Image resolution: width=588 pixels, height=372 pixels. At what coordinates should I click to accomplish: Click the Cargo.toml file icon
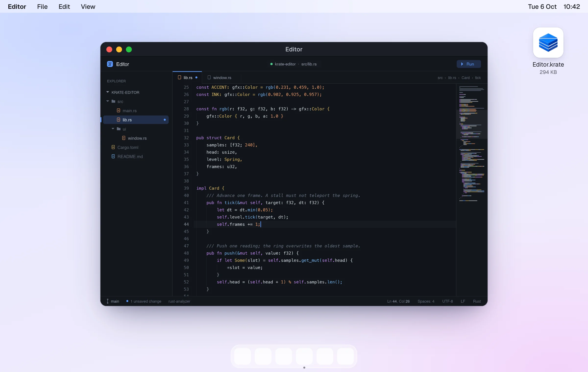(113, 147)
